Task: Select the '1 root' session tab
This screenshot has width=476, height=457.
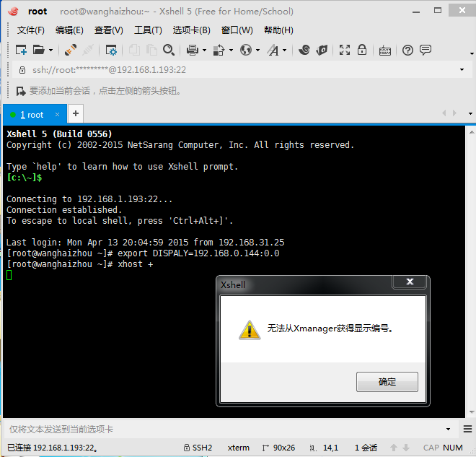Action: [32, 115]
